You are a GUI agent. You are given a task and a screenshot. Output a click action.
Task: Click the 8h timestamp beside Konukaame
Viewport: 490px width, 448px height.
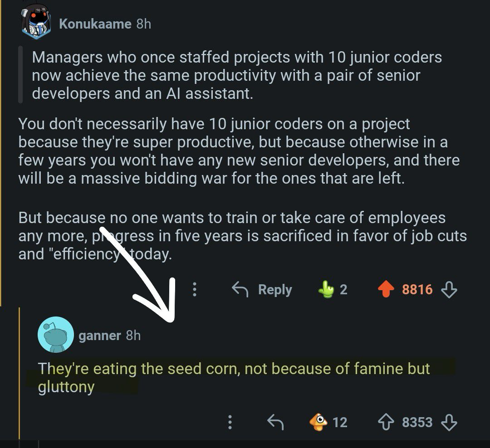point(143,24)
